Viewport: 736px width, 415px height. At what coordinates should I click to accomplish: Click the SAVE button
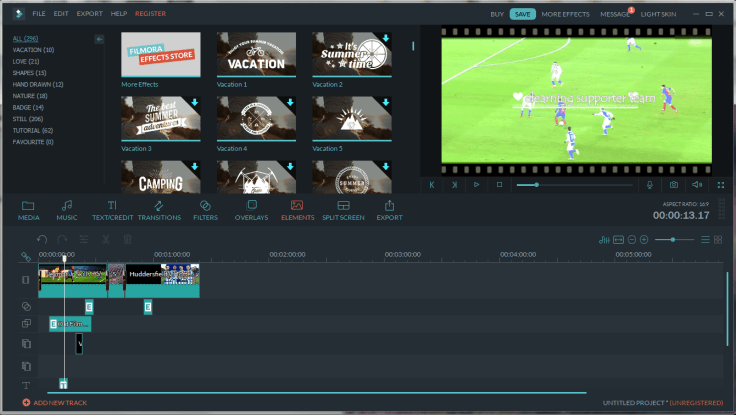pos(522,14)
